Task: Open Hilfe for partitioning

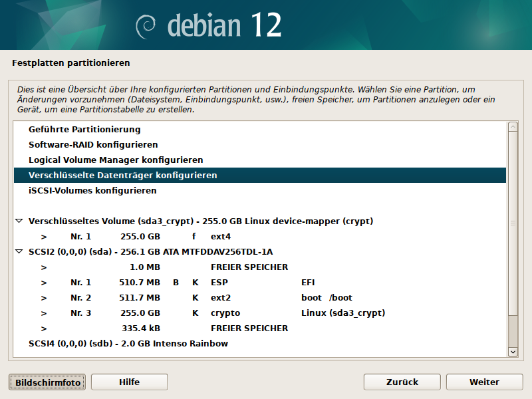Action: pyautogui.click(x=129, y=382)
